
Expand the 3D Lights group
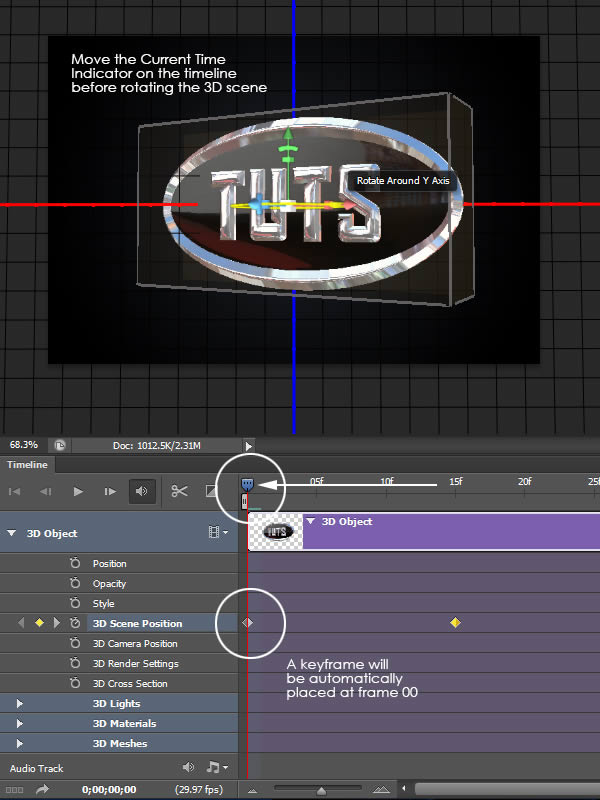(19, 704)
